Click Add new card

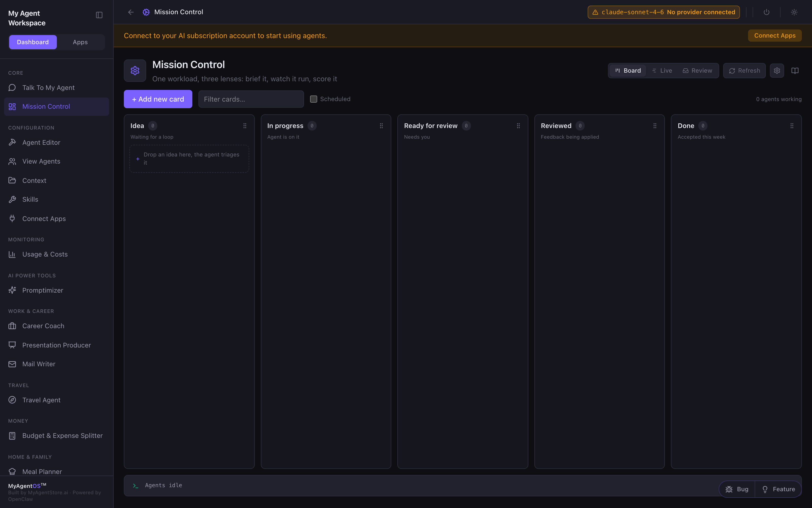158,99
